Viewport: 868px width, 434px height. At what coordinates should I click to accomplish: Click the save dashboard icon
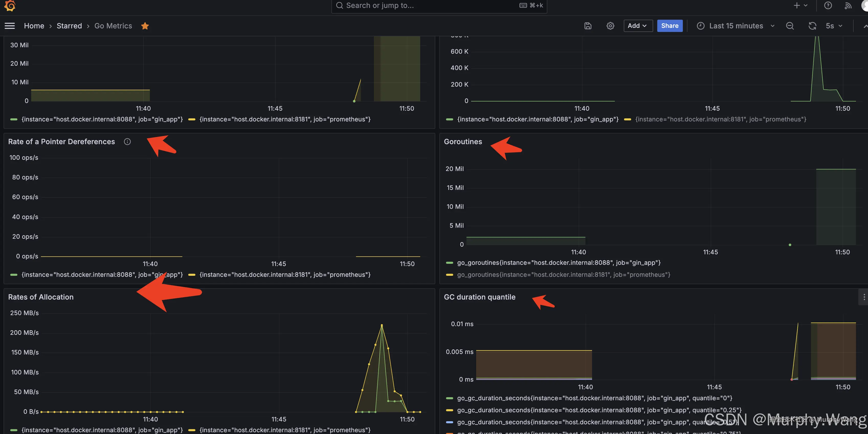(588, 26)
